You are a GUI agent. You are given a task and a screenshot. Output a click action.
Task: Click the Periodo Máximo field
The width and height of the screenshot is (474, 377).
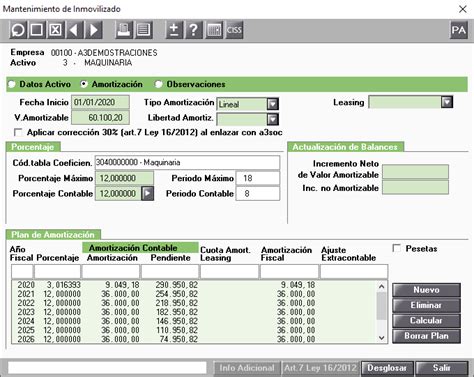click(x=258, y=178)
